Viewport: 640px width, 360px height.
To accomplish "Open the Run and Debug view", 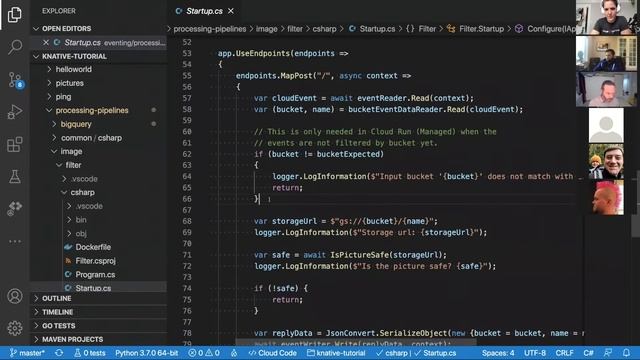I will pyautogui.click(x=15, y=111).
